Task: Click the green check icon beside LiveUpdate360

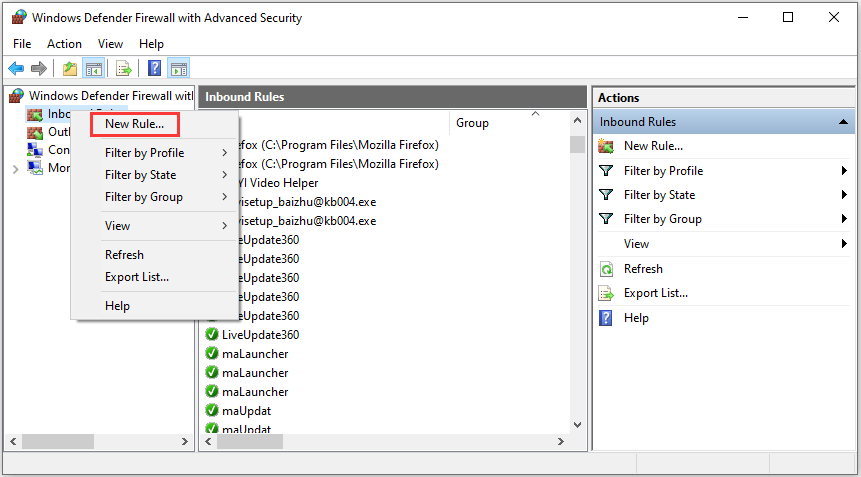Action: click(212, 334)
